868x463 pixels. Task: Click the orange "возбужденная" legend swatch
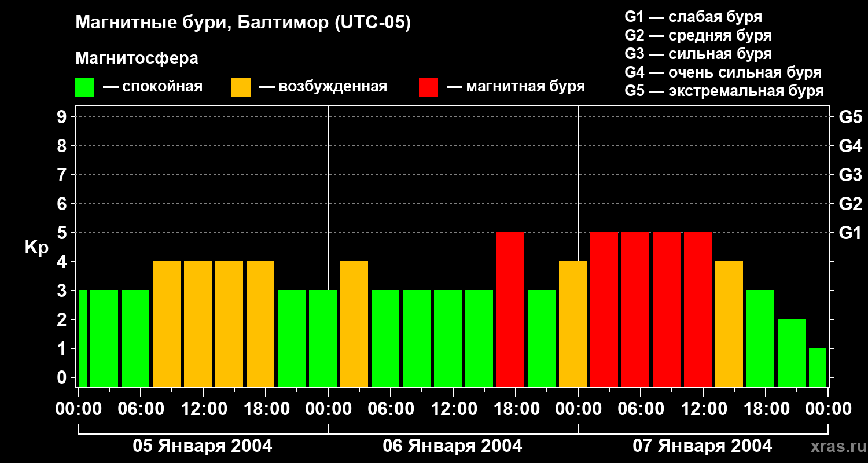pos(241,87)
